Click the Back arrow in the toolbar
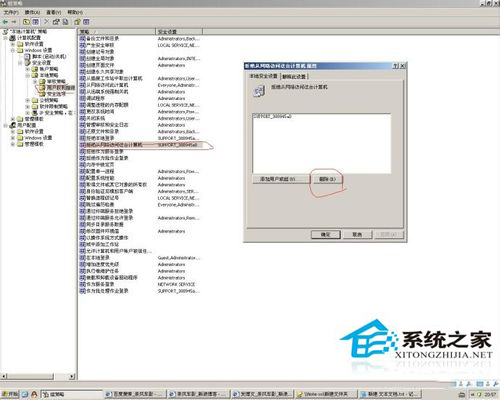The height and width of the screenshot is (400, 500). click(5, 22)
